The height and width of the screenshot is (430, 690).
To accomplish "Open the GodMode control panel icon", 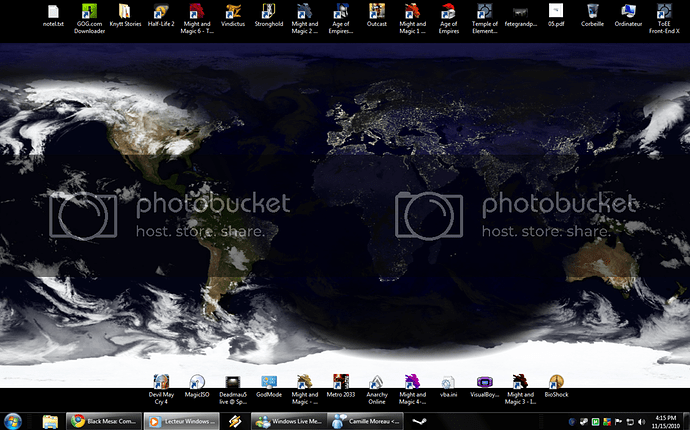I will (x=269, y=383).
